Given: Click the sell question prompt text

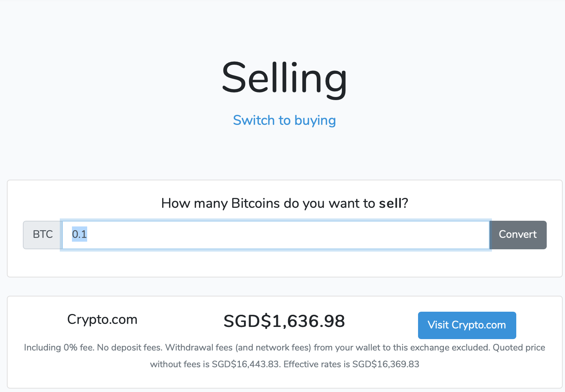Looking at the screenshot, I should click(x=284, y=203).
